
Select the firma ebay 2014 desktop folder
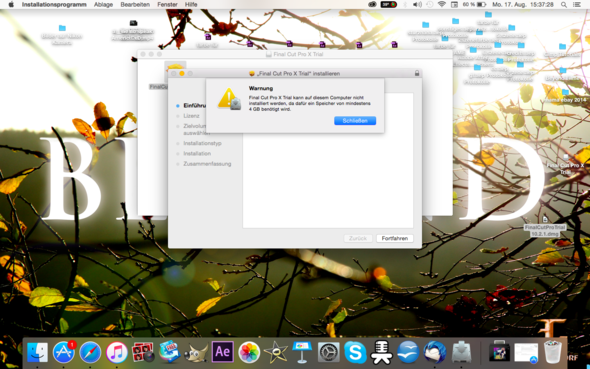pyautogui.click(x=565, y=96)
